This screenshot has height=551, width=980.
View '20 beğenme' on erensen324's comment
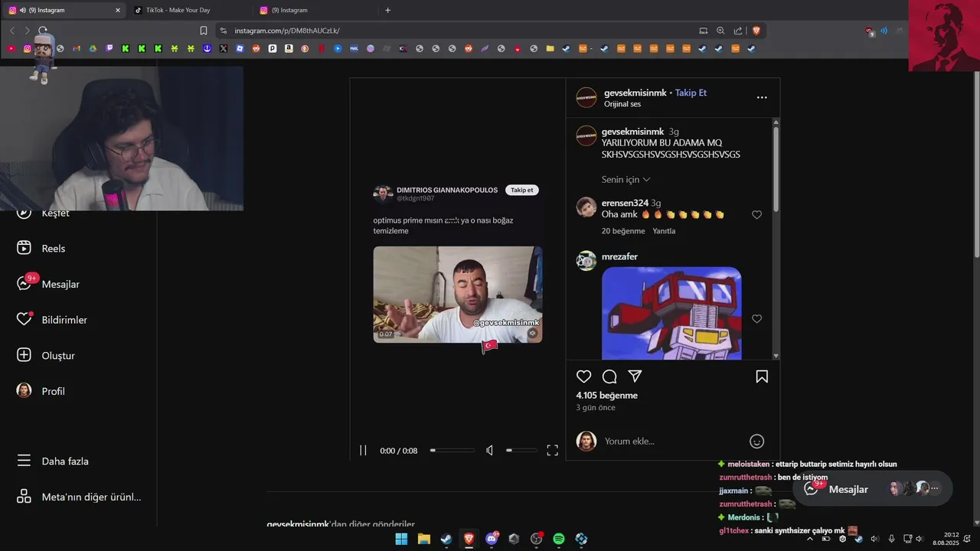[x=623, y=231]
